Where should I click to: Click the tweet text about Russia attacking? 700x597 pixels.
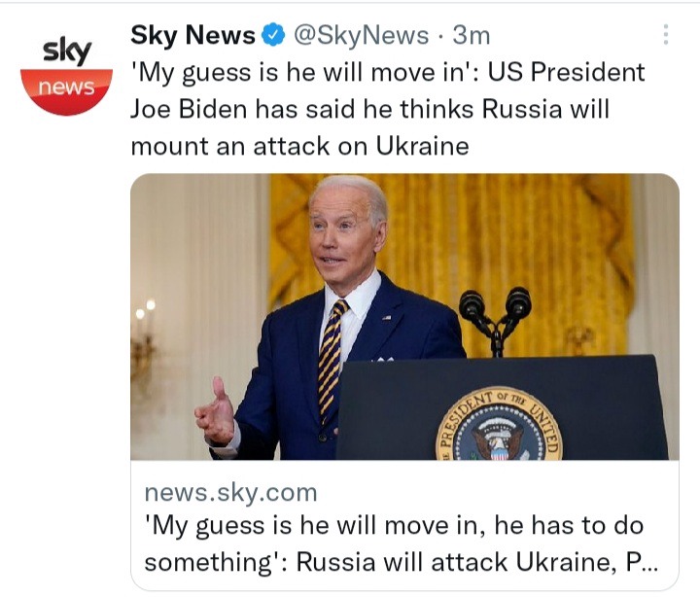pos(388,109)
